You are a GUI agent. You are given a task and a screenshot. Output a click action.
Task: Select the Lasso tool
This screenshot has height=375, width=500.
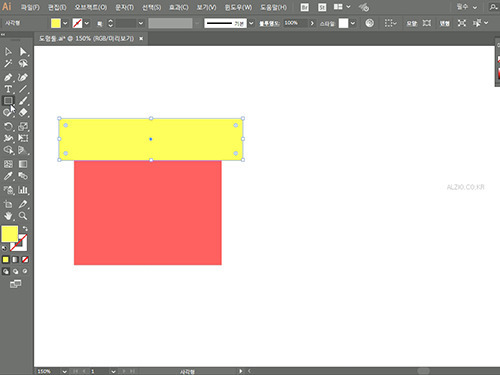(x=23, y=63)
